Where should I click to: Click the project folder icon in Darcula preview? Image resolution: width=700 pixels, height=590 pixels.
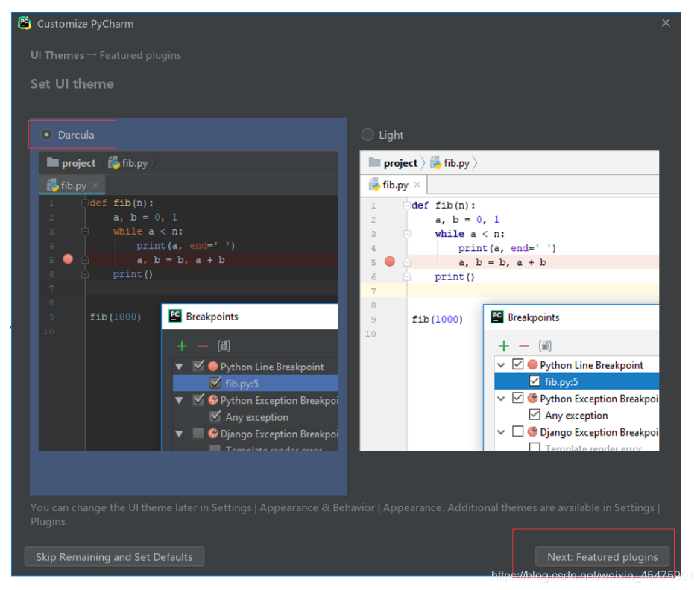pos(53,162)
